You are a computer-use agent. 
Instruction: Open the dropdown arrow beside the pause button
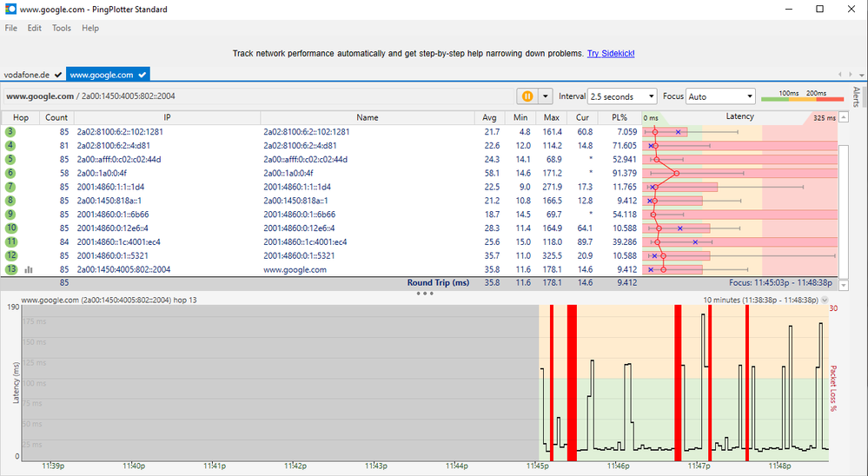pos(546,96)
